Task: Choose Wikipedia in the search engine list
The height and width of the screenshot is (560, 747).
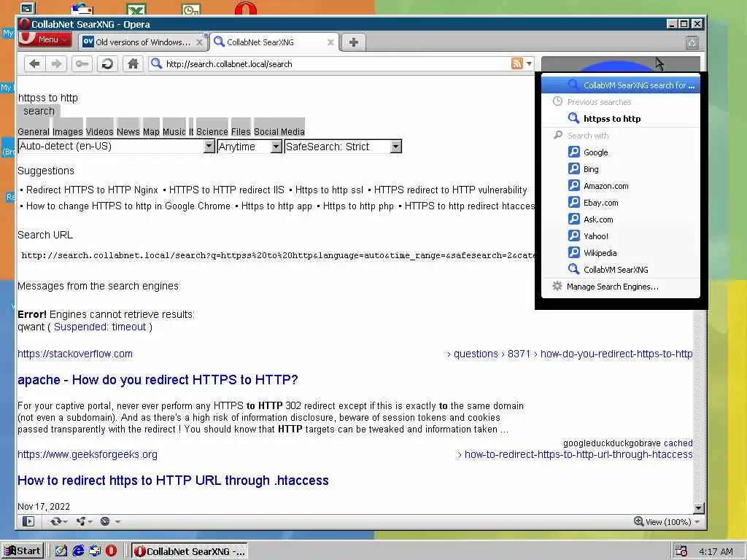Action: [621, 253]
